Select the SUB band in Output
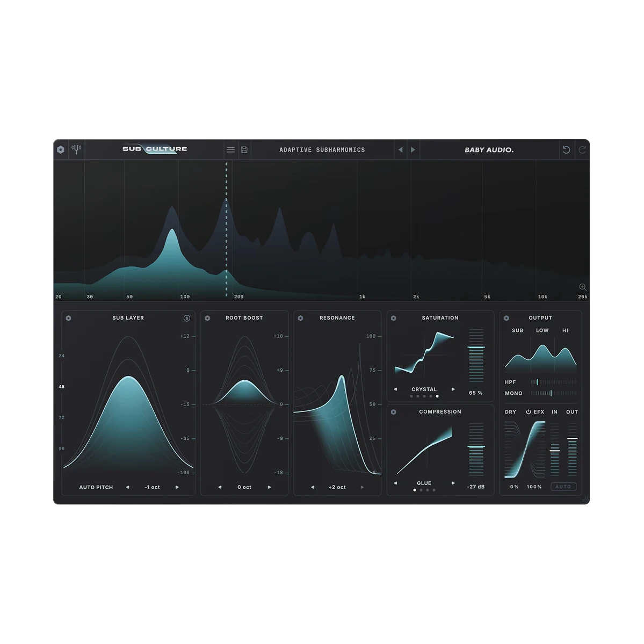Screen dimensions: 644x644 coord(517,330)
